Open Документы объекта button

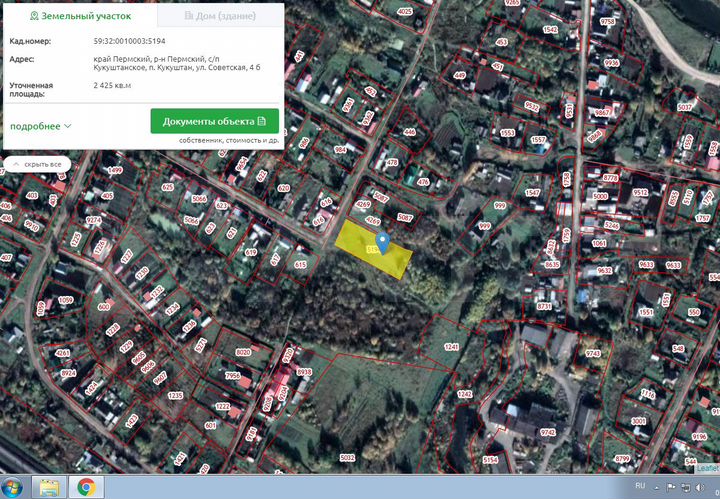(x=214, y=121)
